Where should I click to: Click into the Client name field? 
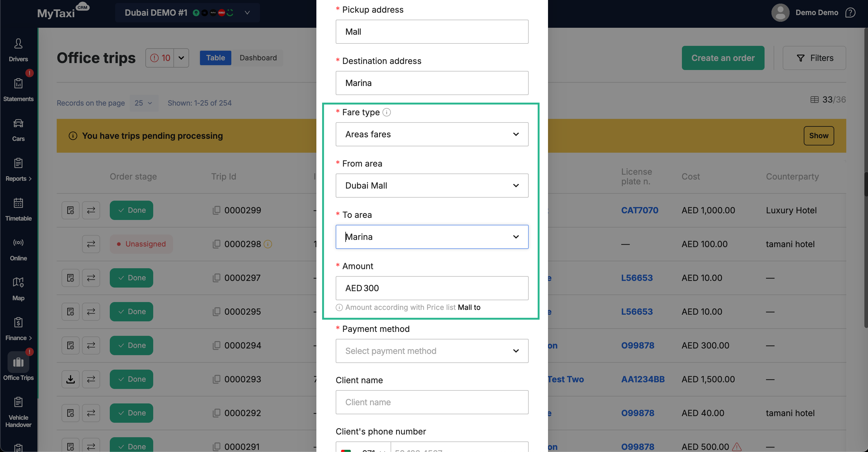point(432,402)
